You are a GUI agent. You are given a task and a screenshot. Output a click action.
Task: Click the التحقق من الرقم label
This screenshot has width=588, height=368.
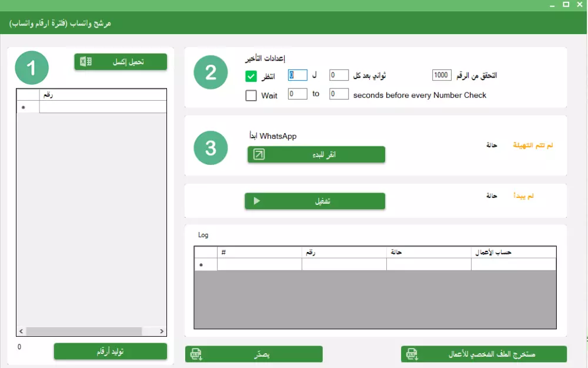tap(477, 75)
